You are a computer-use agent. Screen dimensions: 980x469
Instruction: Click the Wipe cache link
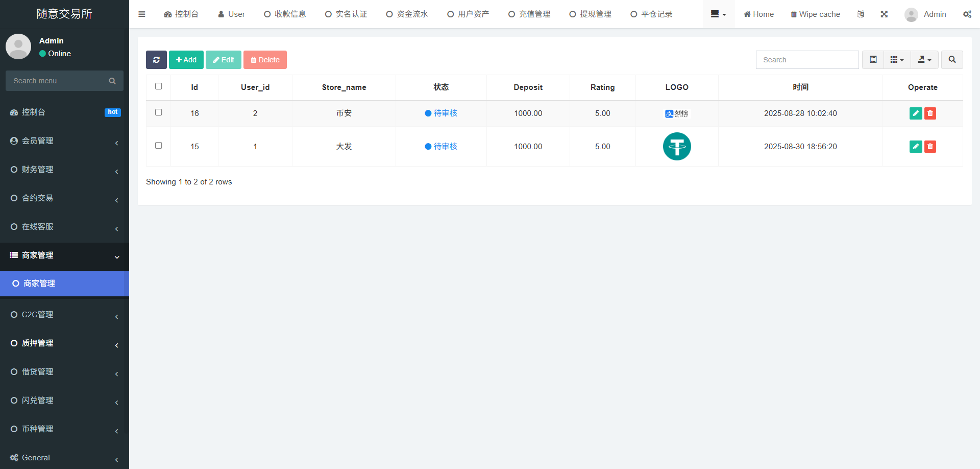pos(815,14)
